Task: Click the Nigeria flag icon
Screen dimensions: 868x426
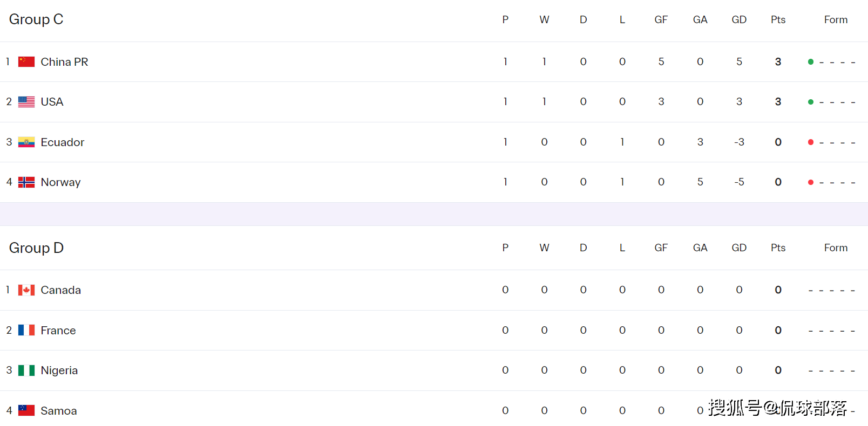Action: click(26, 370)
